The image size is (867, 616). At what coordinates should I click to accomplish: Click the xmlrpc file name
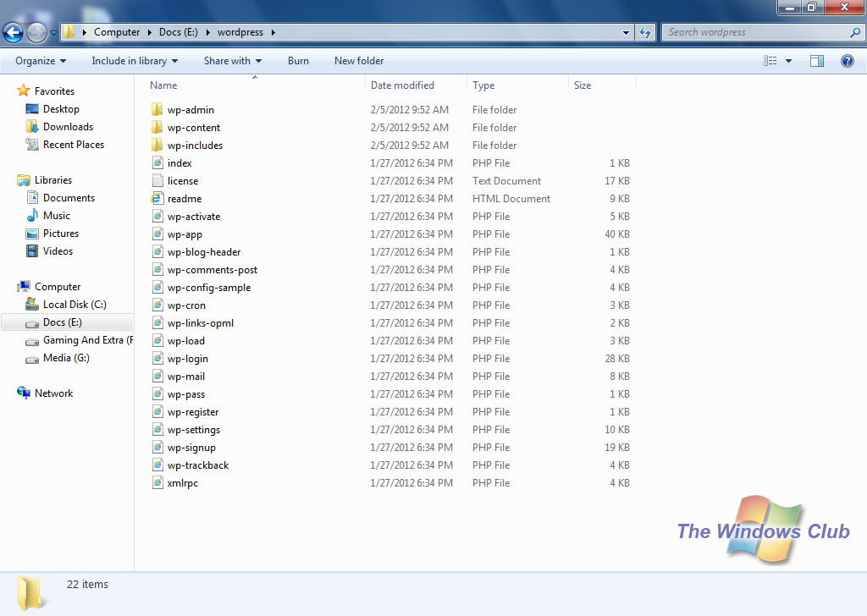183,483
